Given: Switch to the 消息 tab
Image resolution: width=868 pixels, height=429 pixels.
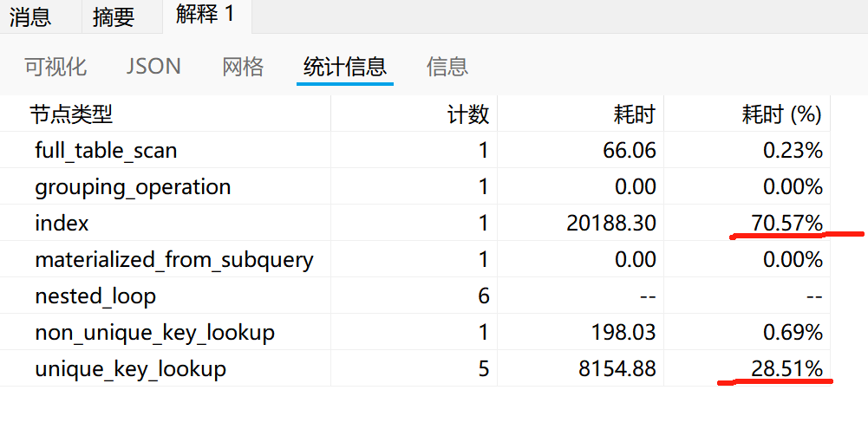Looking at the screenshot, I should pos(30,16).
